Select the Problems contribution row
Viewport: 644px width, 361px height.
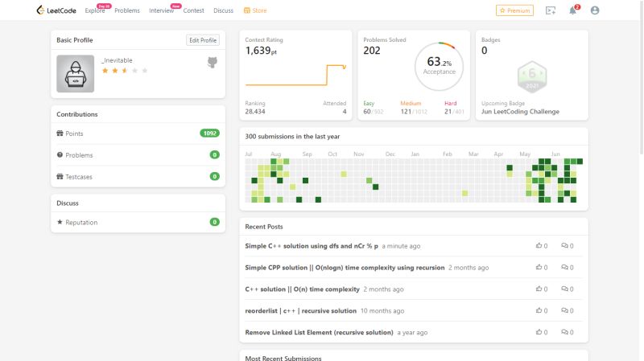[138, 155]
